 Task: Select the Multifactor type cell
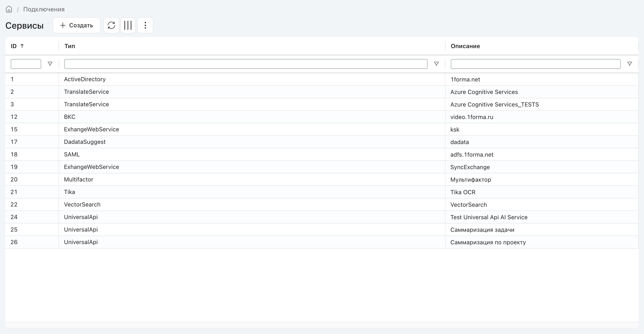(252, 179)
